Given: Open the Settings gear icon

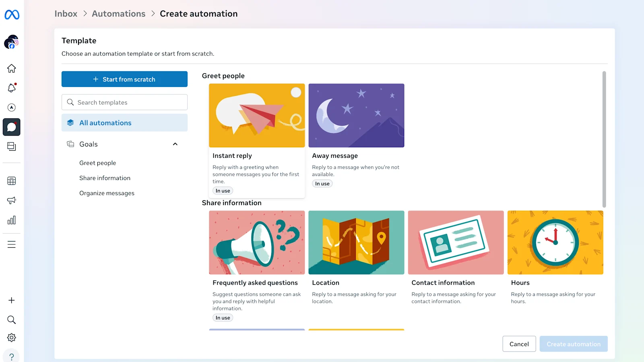Looking at the screenshot, I should [x=12, y=337].
